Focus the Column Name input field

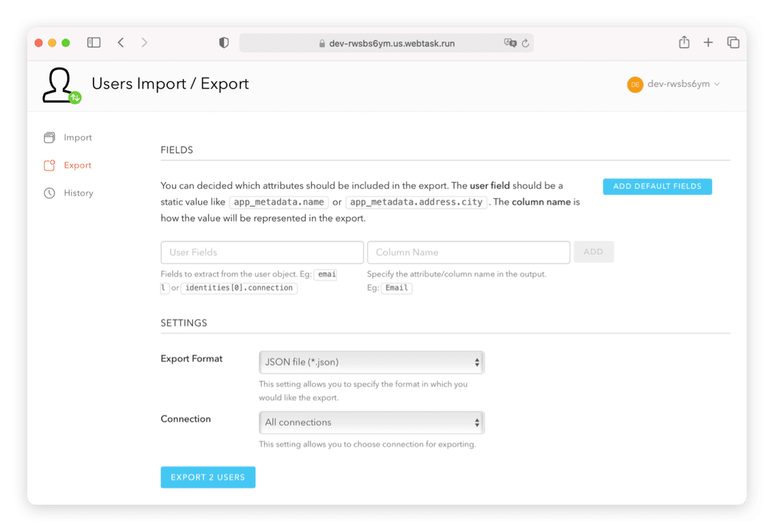pos(468,252)
